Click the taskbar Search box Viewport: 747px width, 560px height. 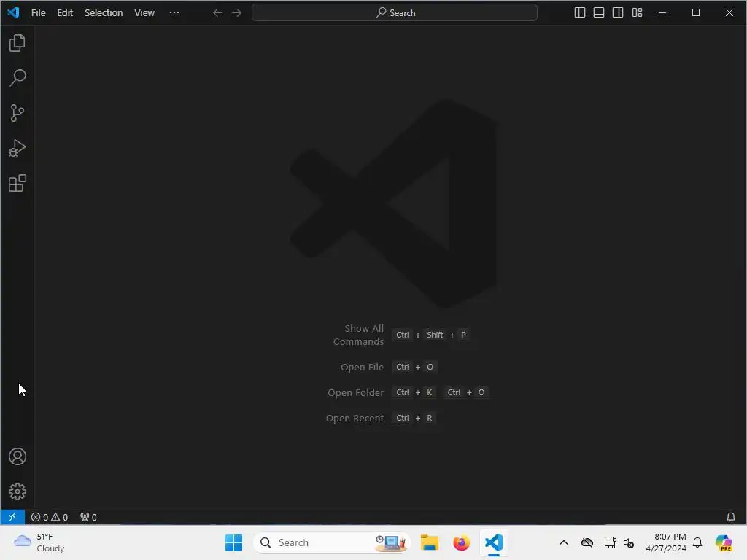tap(332, 542)
